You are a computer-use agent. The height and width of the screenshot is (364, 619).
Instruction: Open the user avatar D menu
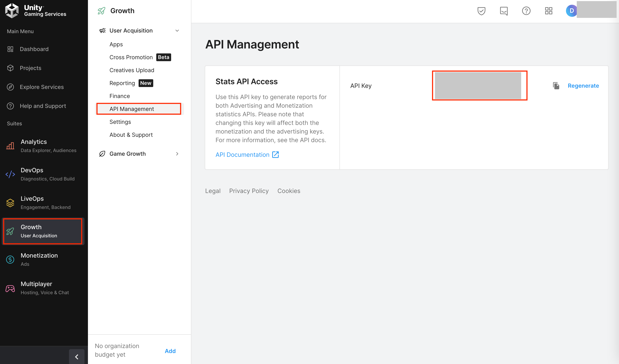571,11
